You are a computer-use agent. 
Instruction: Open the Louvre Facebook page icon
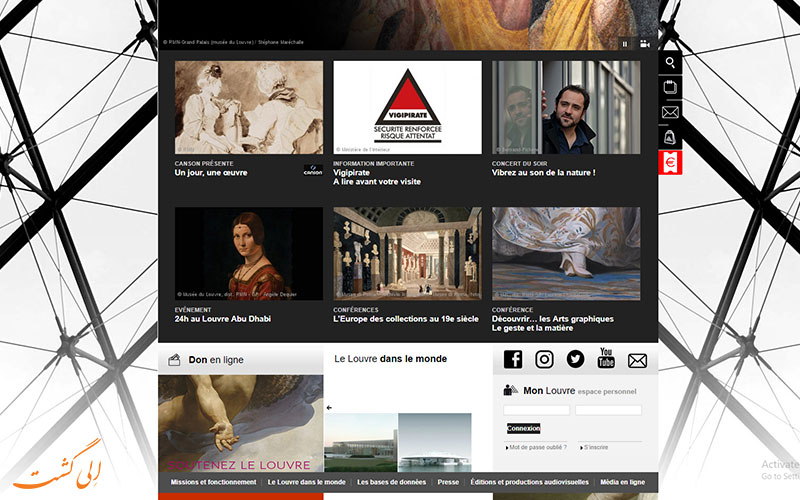(x=513, y=359)
